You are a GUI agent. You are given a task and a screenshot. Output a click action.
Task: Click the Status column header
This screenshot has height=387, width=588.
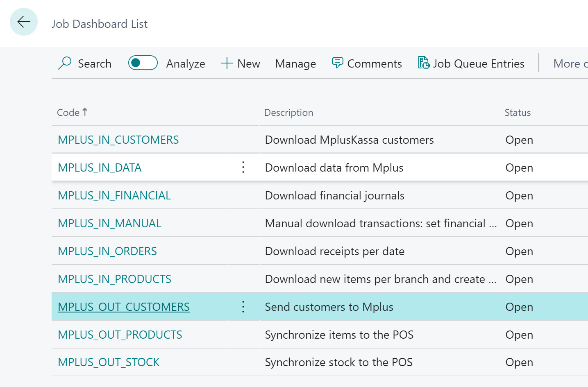click(518, 113)
